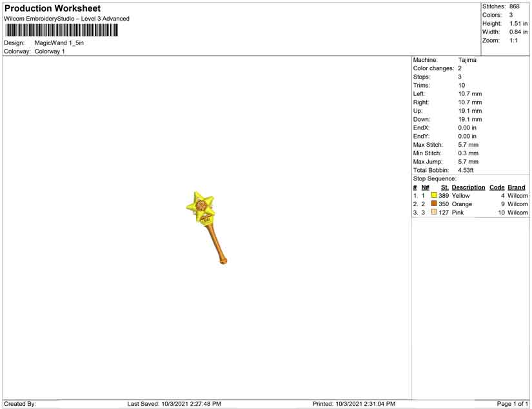The image size is (532, 409).
Task: Click stitch count '350' in Orange row
Action: pos(444,204)
